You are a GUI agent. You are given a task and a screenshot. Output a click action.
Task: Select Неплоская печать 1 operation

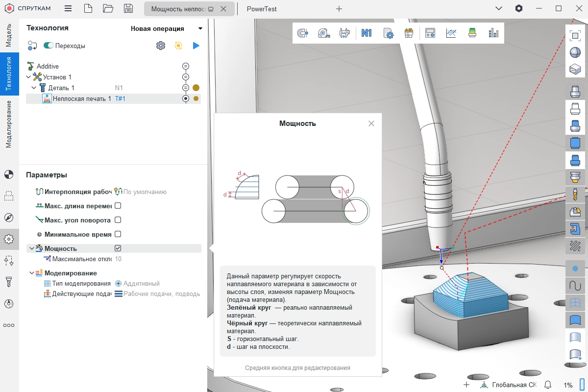(x=81, y=98)
